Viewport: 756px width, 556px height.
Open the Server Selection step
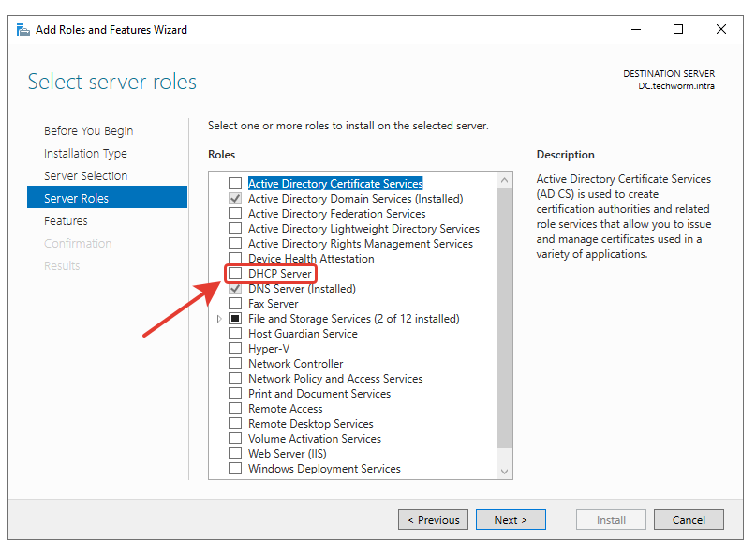(x=85, y=176)
